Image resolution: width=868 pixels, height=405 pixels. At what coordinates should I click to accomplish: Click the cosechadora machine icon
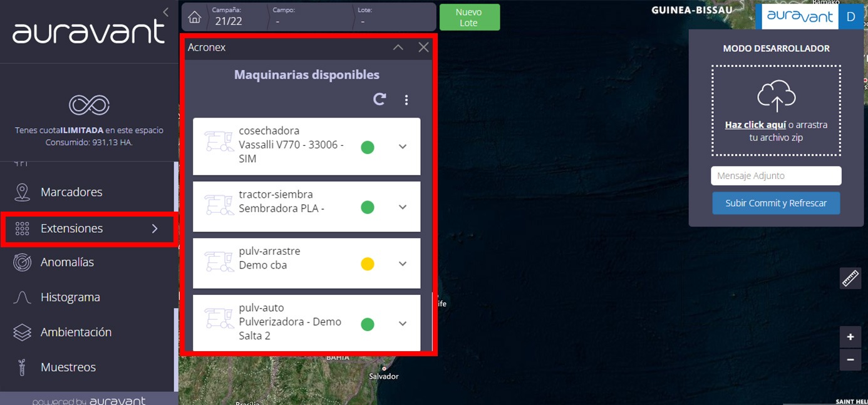tap(219, 141)
